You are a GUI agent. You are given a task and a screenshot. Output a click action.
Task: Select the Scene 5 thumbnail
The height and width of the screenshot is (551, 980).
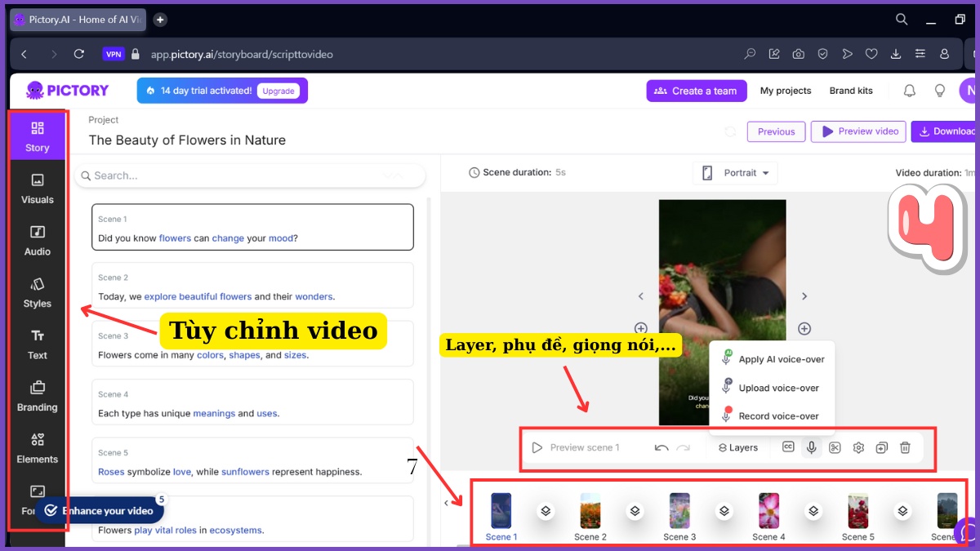point(857,511)
